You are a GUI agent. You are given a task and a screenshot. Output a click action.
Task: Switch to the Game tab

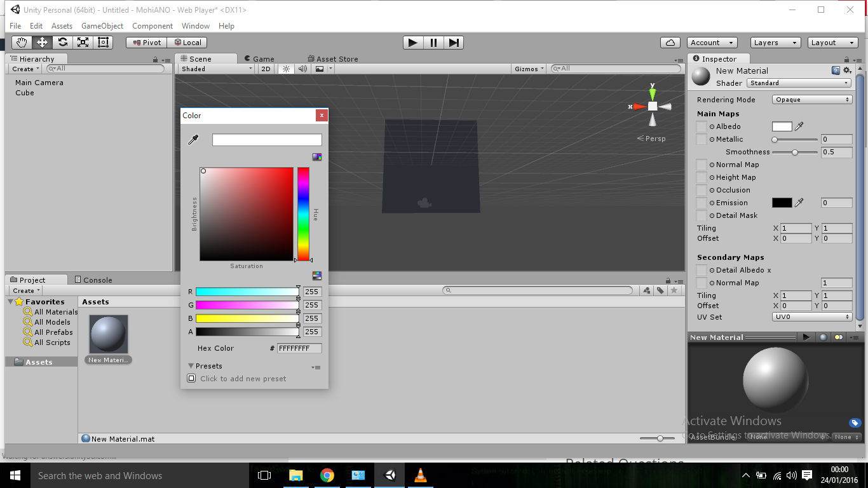click(x=259, y=58)
